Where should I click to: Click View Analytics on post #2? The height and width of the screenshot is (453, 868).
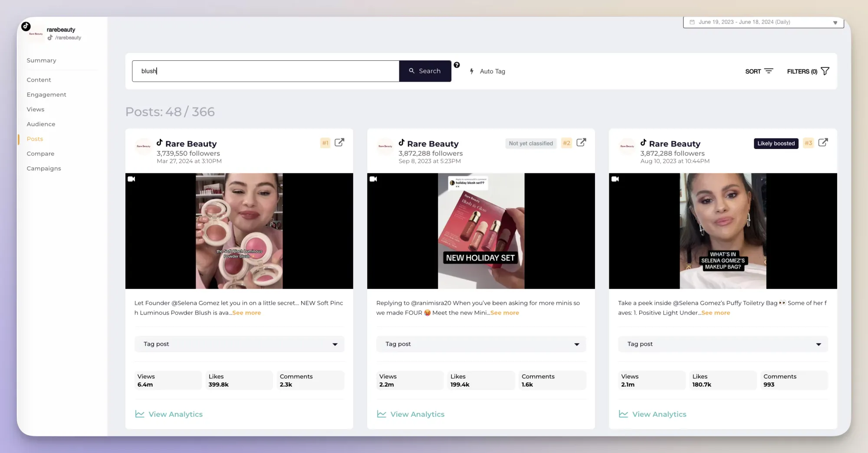tap(411, 414)
